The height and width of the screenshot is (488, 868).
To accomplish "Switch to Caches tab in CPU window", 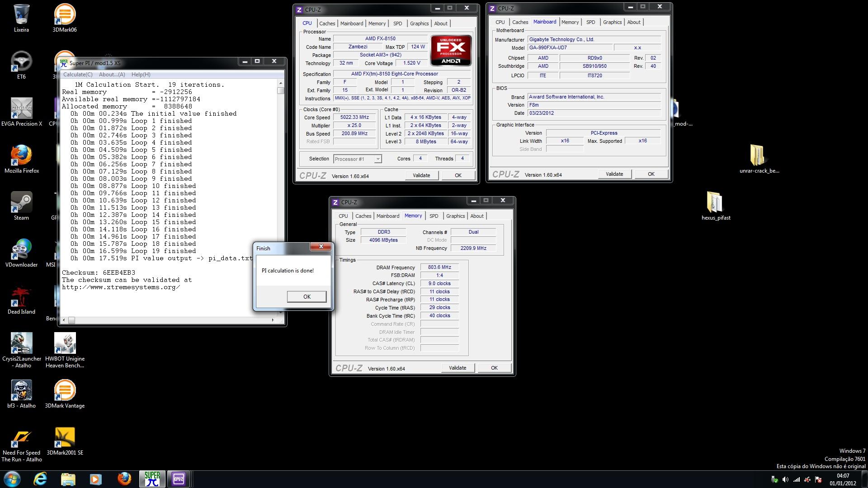I will click(x=327, y=23).
